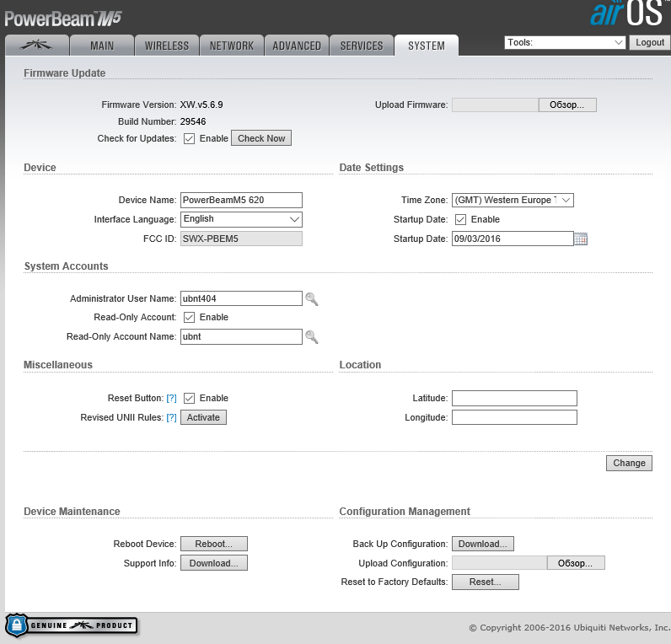The height and width of the screenshot is (644, 671).
Task: Click the firmware version text XW.v5.6.9
Action: 201,105
